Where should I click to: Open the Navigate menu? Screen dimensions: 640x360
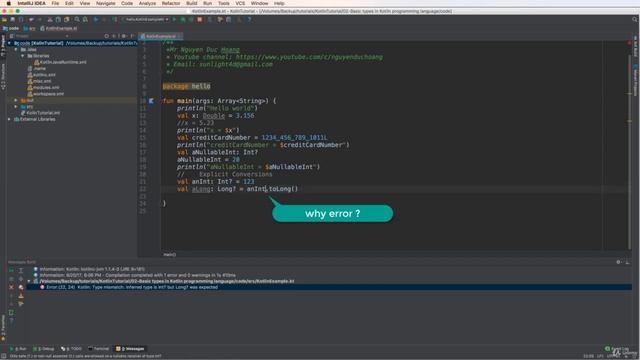point(105,3)
